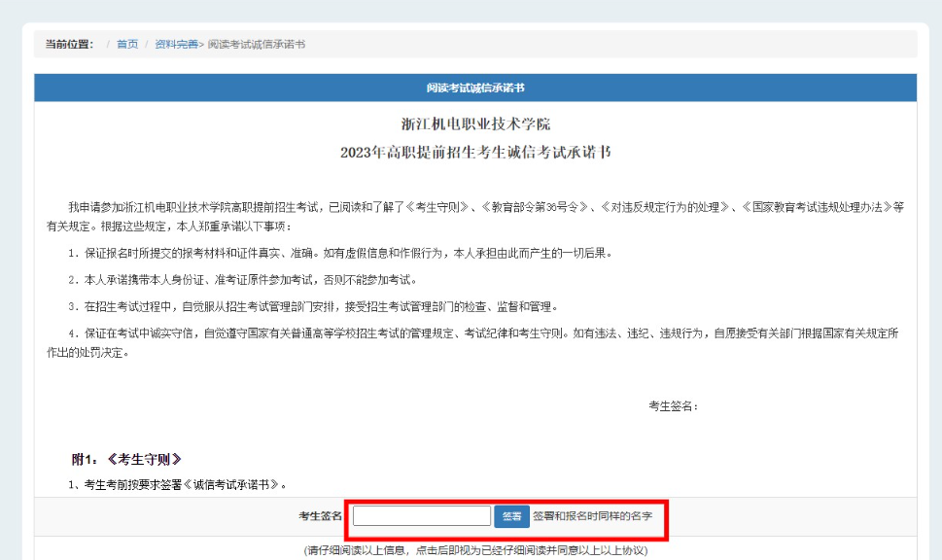Click pledge item 1 about 报考材料
This screenshot has height=560, width=942.
coord(340,253)
